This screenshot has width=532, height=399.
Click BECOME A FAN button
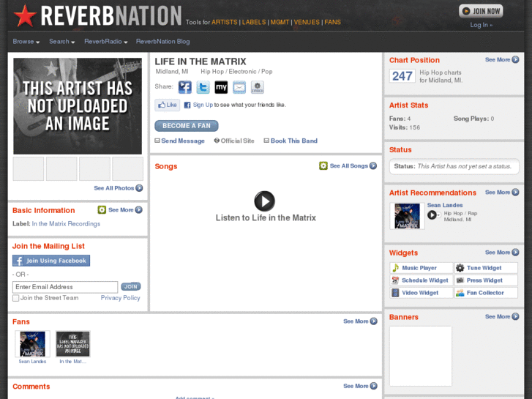coord(187,126)
